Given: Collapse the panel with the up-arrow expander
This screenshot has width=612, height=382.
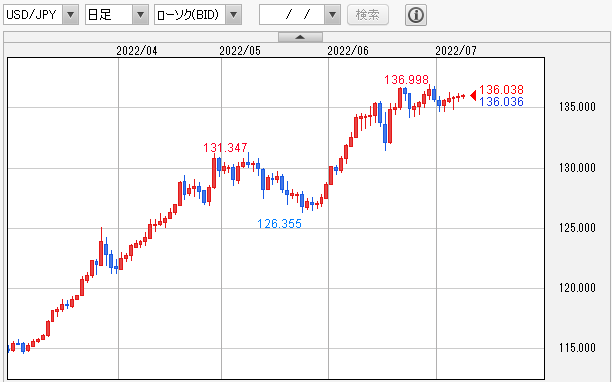Looking at the screenshot, I should 300,37.
